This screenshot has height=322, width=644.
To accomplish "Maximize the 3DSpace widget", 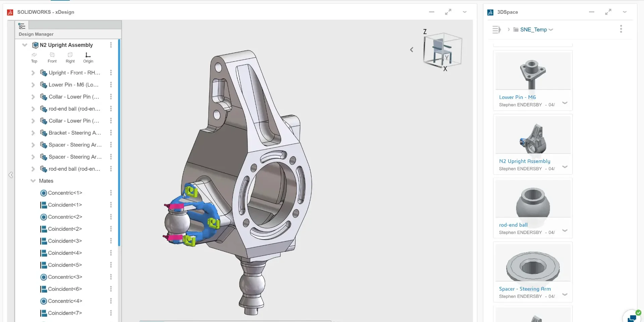I will (608, 12).
